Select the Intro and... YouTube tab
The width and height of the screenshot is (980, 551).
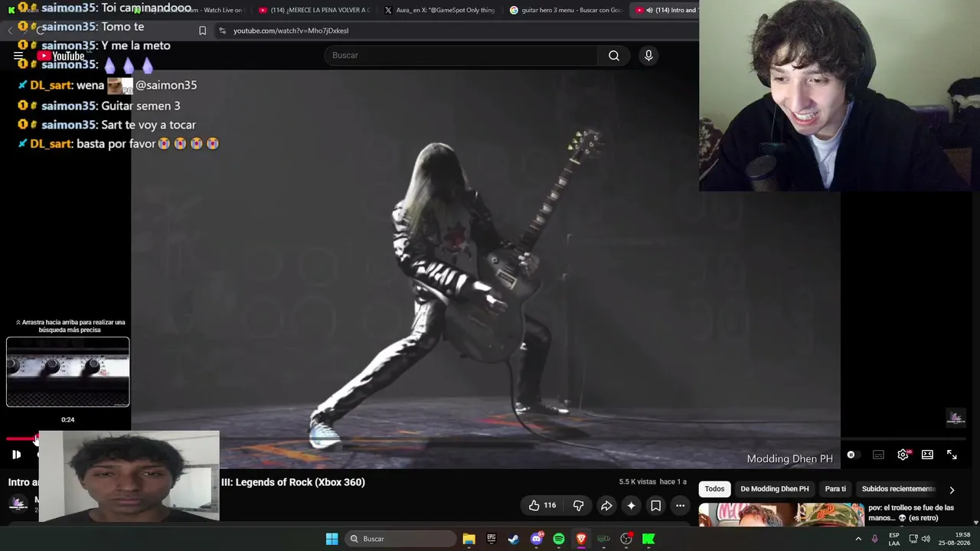coord(665,10)
